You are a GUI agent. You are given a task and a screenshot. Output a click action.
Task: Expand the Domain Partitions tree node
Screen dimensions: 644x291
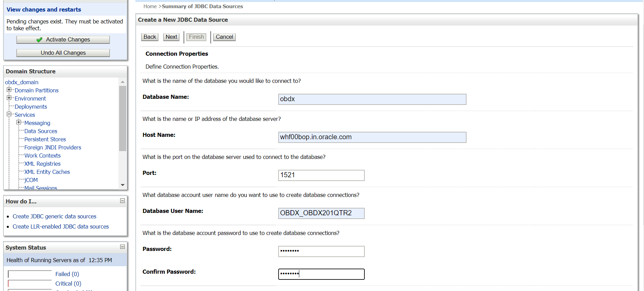coord(9,90)
